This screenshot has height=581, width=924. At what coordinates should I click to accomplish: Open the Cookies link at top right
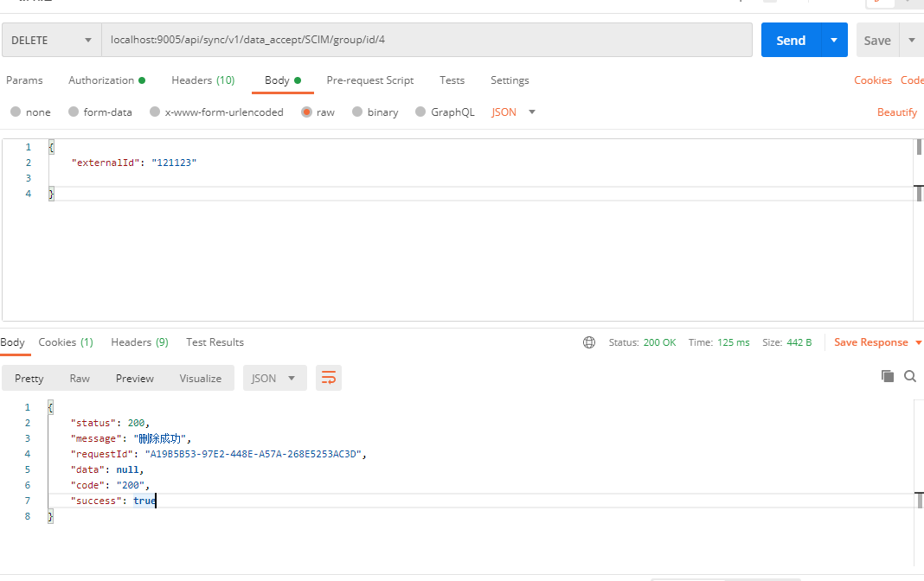[x=873, y=80]
